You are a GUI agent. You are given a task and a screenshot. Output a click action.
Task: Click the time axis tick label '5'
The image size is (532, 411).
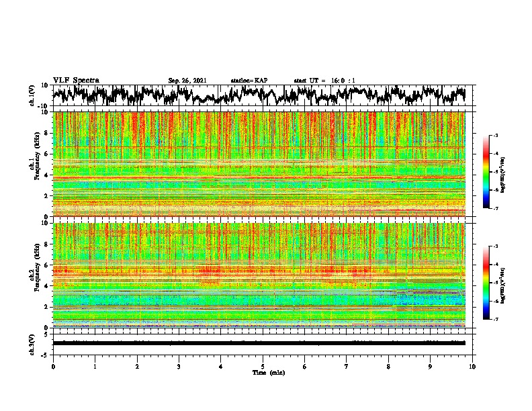point(263,367)
